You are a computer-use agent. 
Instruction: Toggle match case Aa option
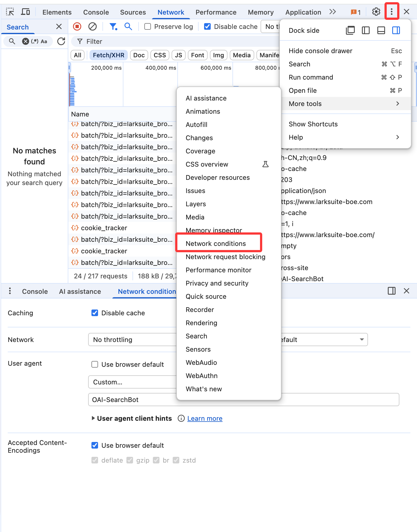click(x=44, y=41)
